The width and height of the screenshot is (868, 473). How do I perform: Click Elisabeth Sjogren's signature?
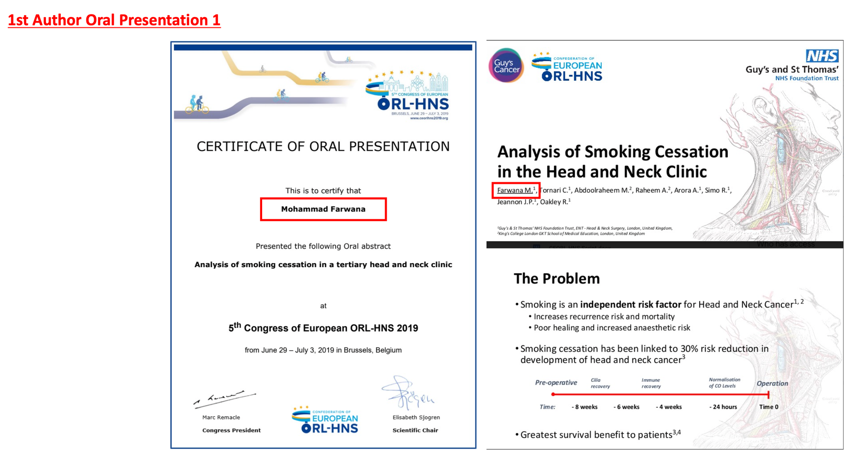pyautogui.click(x=407, y=393)
